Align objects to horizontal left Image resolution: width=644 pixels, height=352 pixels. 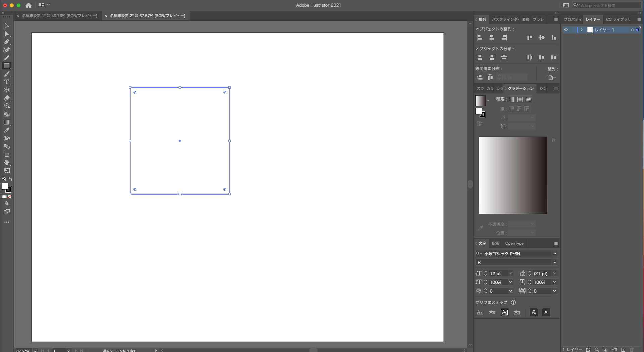(479, 38)
